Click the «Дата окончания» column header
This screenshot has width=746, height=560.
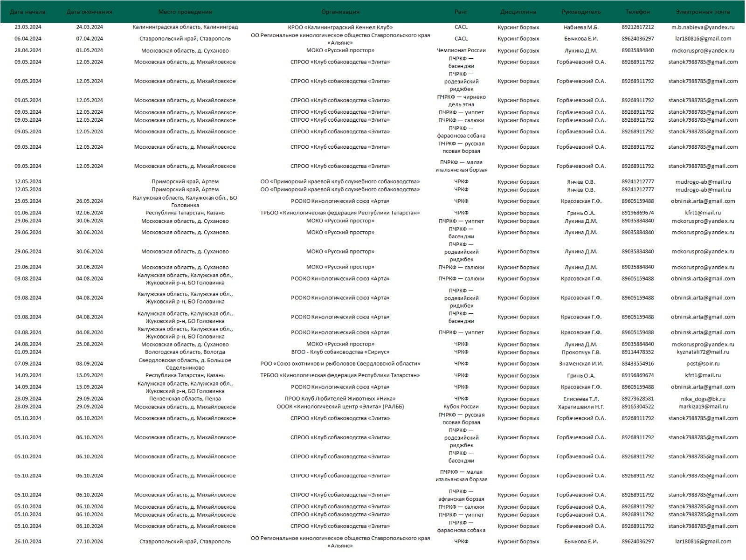click(90, 12)
